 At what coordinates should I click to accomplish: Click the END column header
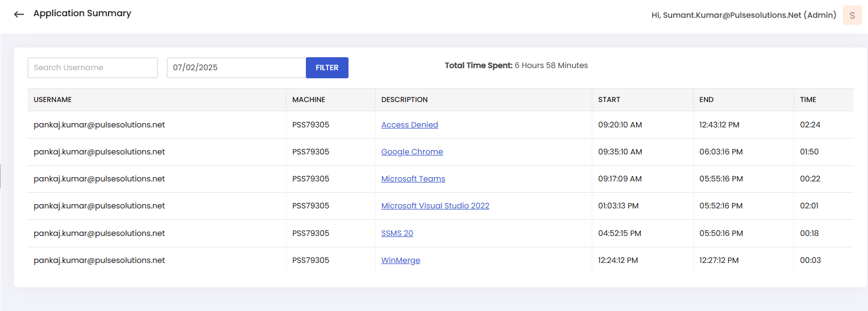[x=706, y=100]
